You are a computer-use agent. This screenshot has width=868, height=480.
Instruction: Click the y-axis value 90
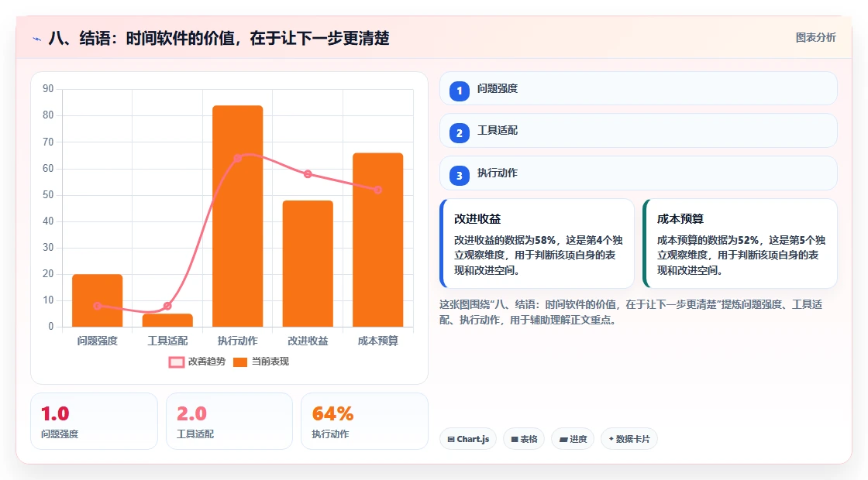coord(48,89)
